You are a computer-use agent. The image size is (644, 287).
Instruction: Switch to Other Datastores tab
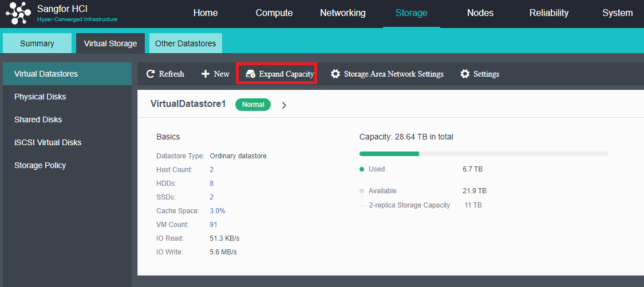click(185, 43)
